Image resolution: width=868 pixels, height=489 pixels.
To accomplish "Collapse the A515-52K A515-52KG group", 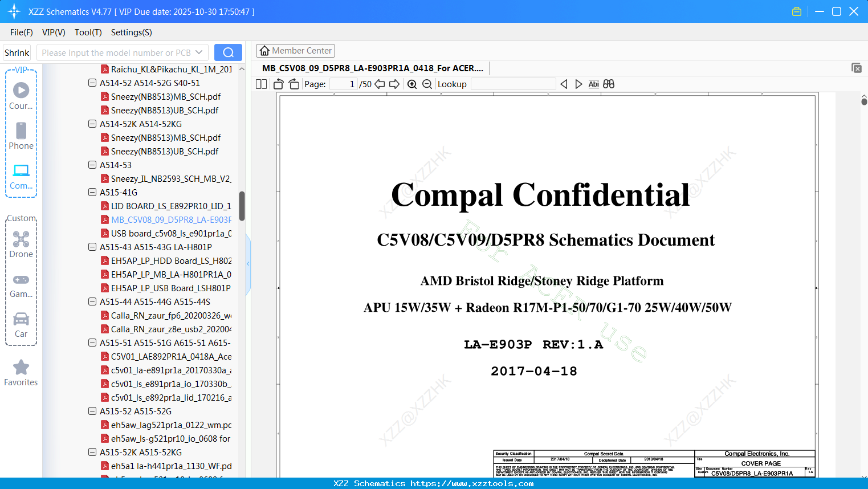I will [x=92, y=452].
